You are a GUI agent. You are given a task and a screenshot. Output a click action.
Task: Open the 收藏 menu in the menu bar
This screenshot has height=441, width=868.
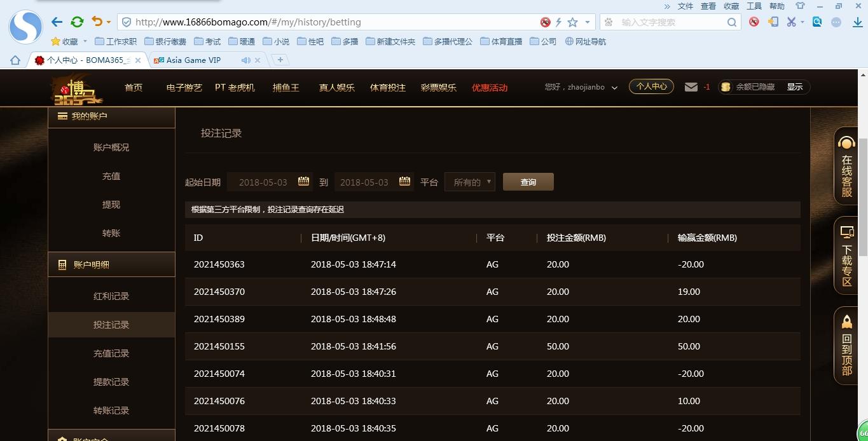(x=731, y=6)
